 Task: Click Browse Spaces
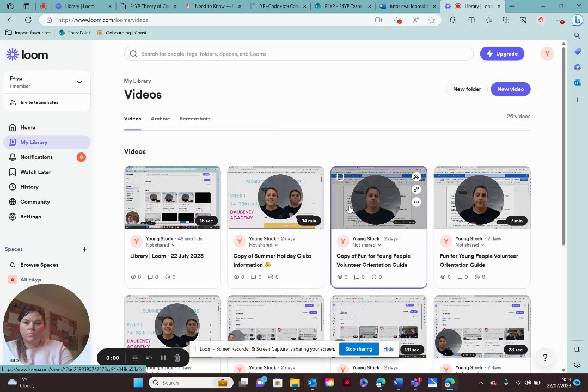39,265
